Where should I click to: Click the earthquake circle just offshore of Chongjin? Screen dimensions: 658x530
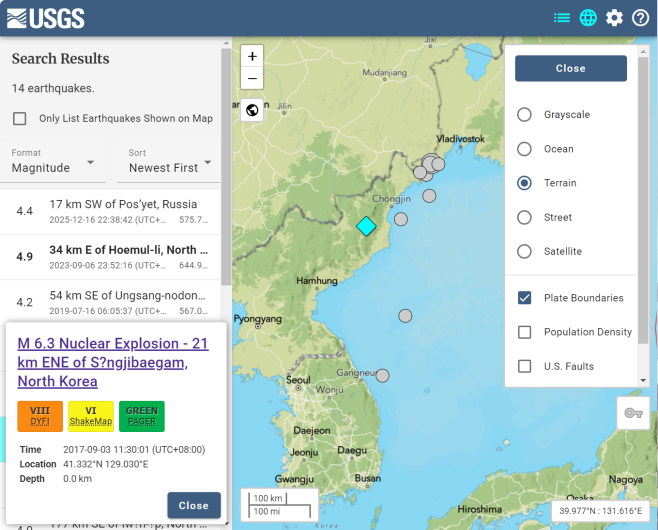point(401,219)
